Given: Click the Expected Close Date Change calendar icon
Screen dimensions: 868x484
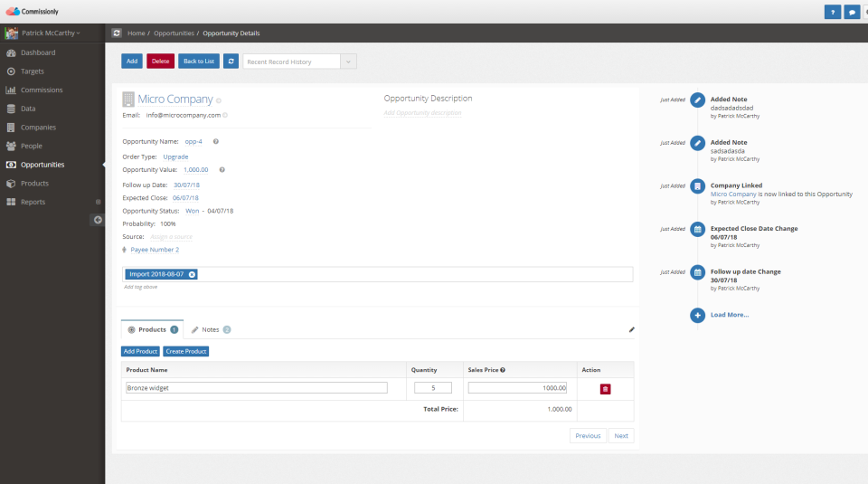Looking at the screenshot, I should 697,229.
